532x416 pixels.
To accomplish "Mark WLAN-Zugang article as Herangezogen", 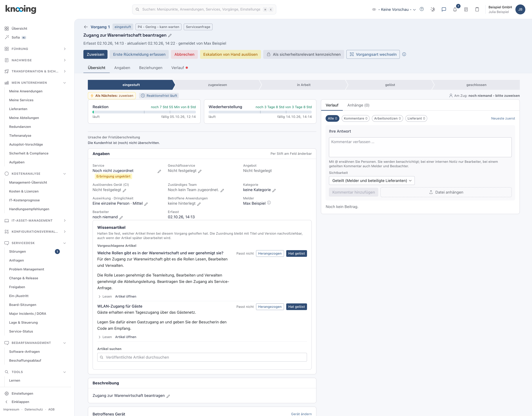I will coord(270,307).
